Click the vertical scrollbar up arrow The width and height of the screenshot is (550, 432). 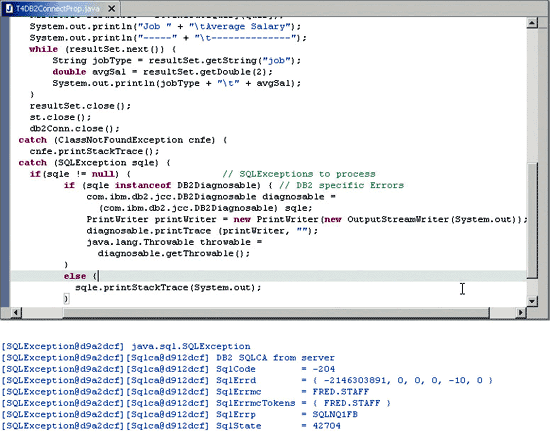[x=532, y=23]
